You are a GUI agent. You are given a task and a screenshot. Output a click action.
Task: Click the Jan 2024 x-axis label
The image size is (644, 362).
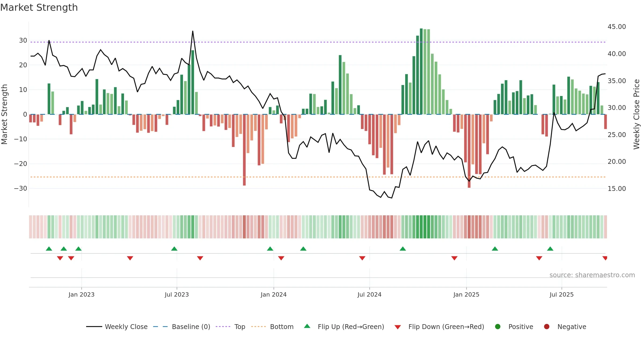[274, 294]
